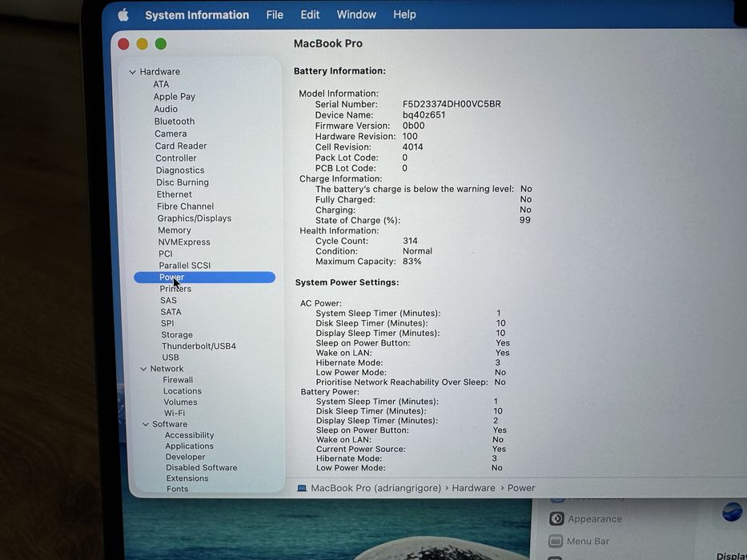Select NVMExpress in the sidebar
Image resolution: width=747 pixels, height=560 pixels.
184,242
